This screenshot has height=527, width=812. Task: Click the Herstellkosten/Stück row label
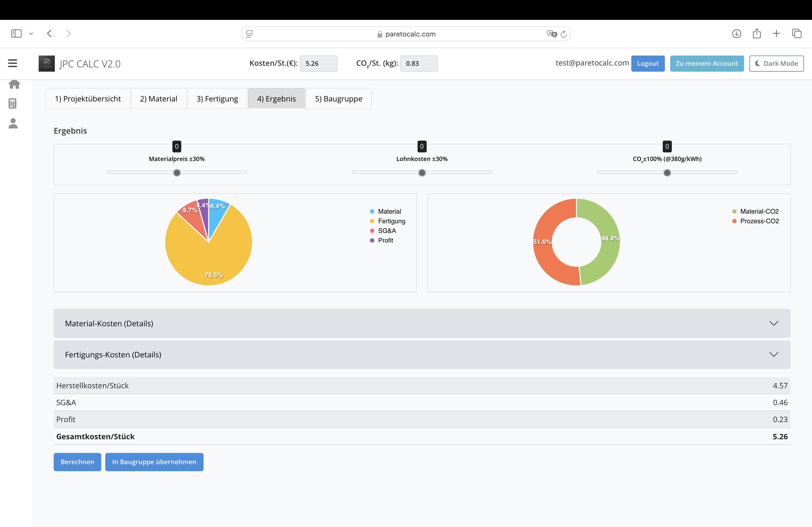click(x=92, y=386)
